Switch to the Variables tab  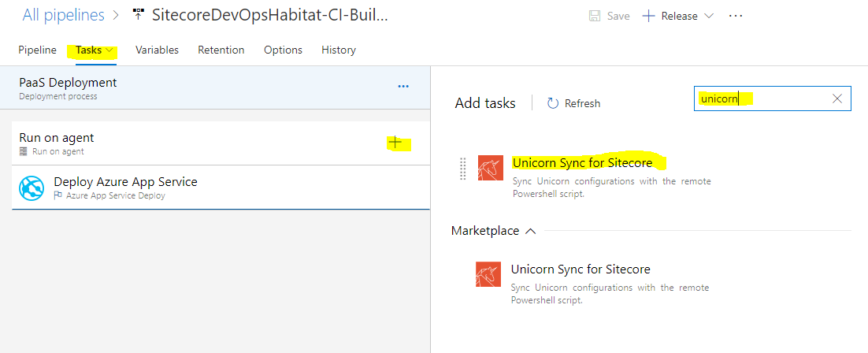pos(158,50)
